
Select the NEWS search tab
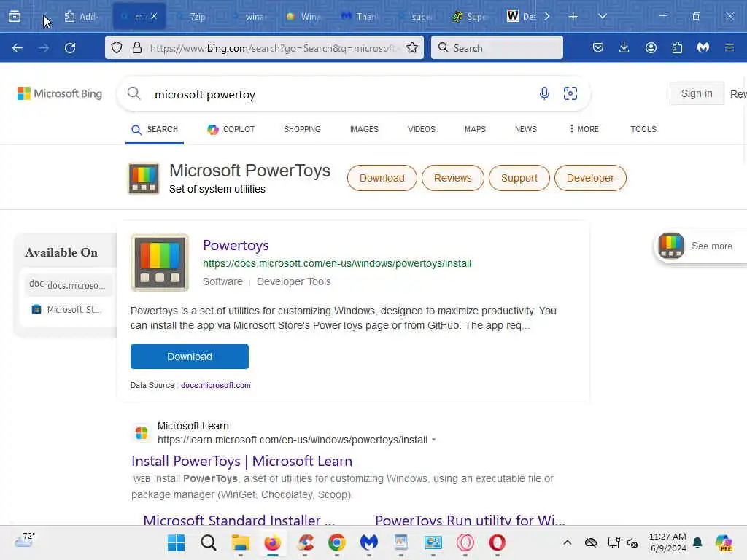[525, 129]
